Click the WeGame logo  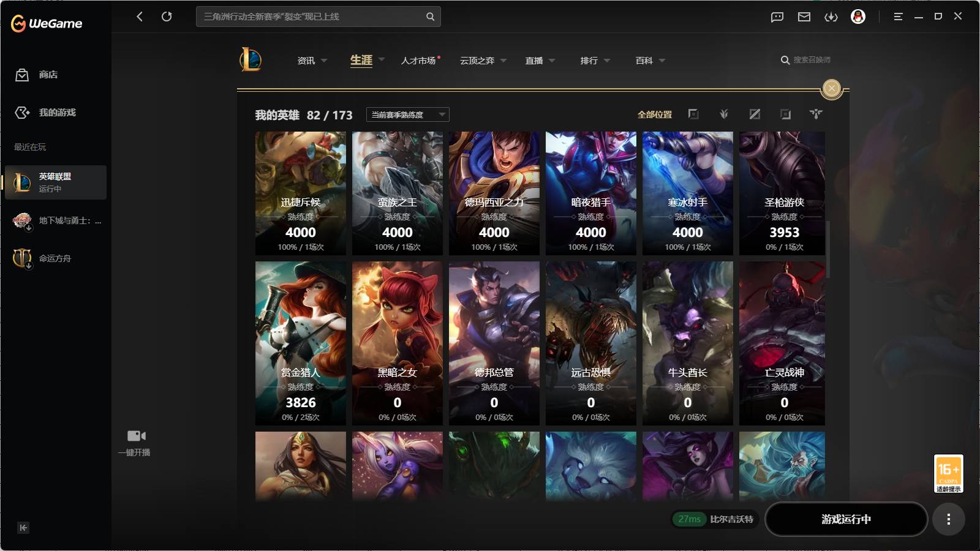click(47, 23)
